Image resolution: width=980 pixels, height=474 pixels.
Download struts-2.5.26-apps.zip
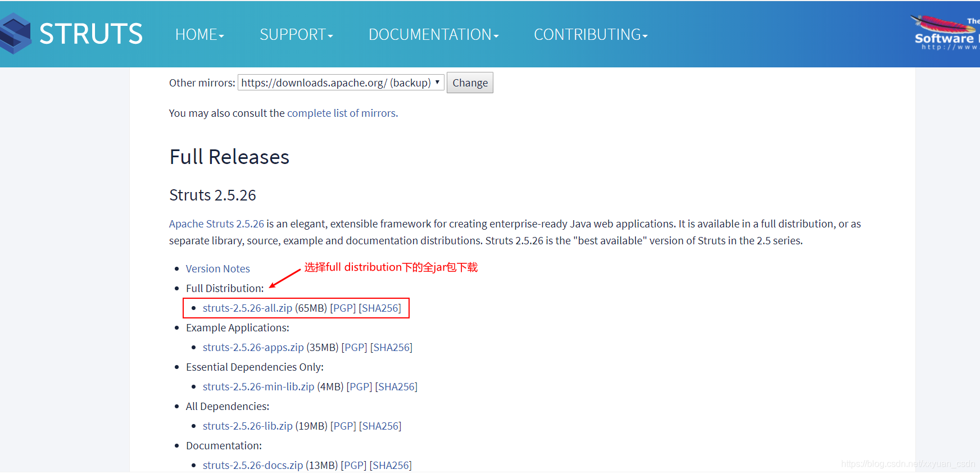(253, 347)
